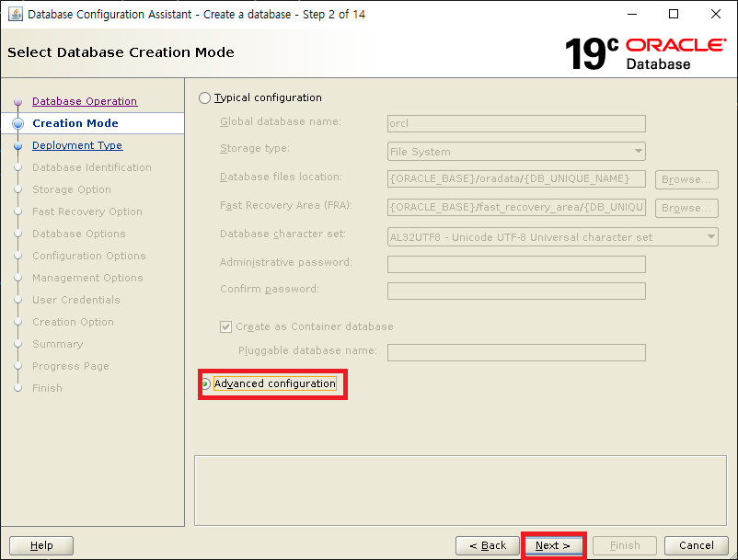
Task: Click Configuration Options step label
Action: [x=89, y=256]
